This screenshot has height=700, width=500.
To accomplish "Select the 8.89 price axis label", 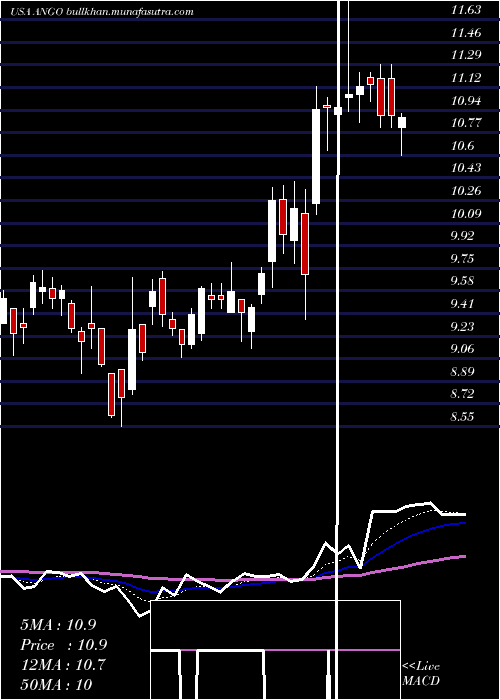I will coord(462,371).
